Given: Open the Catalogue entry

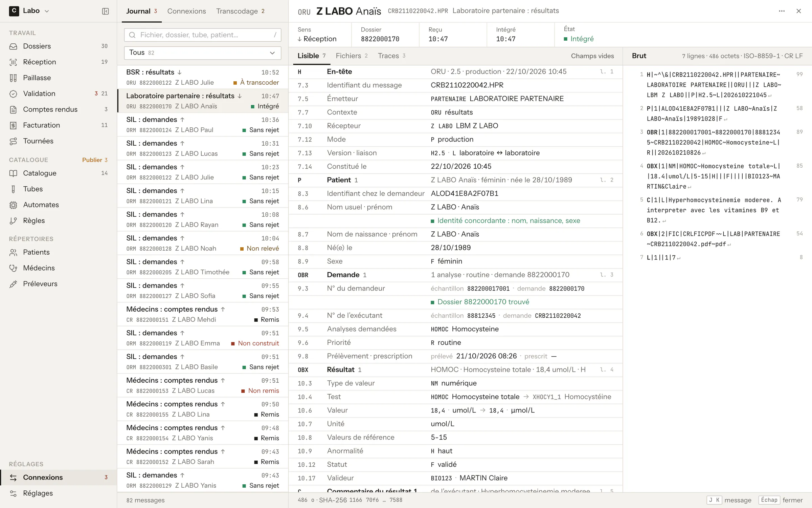Looking at the screenshot, I should point(58,173).
